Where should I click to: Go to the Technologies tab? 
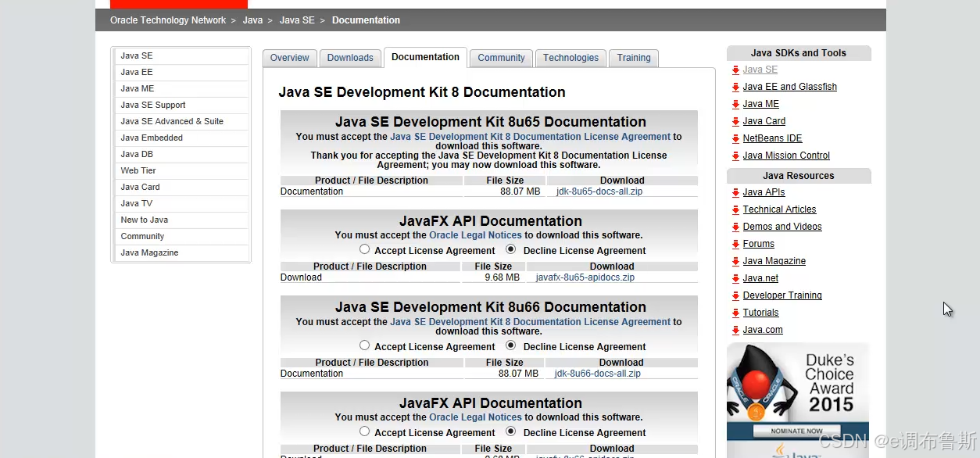tap(570, 58)
